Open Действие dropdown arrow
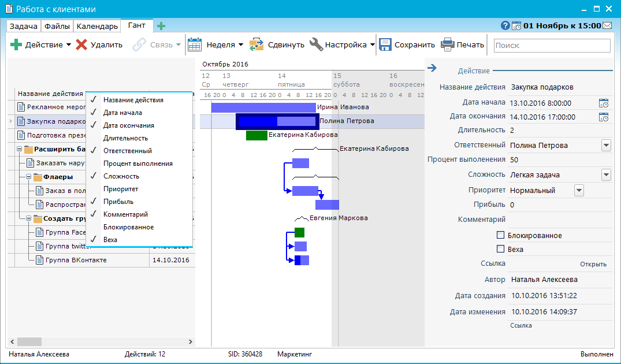The image size is (621, 364). click(x=69, y=44)
